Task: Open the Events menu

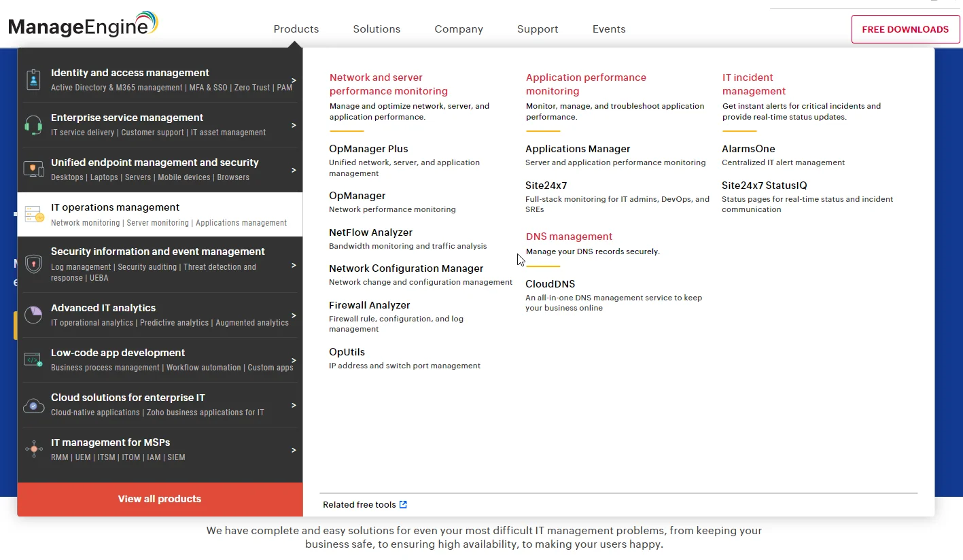Action: (609, 29)
